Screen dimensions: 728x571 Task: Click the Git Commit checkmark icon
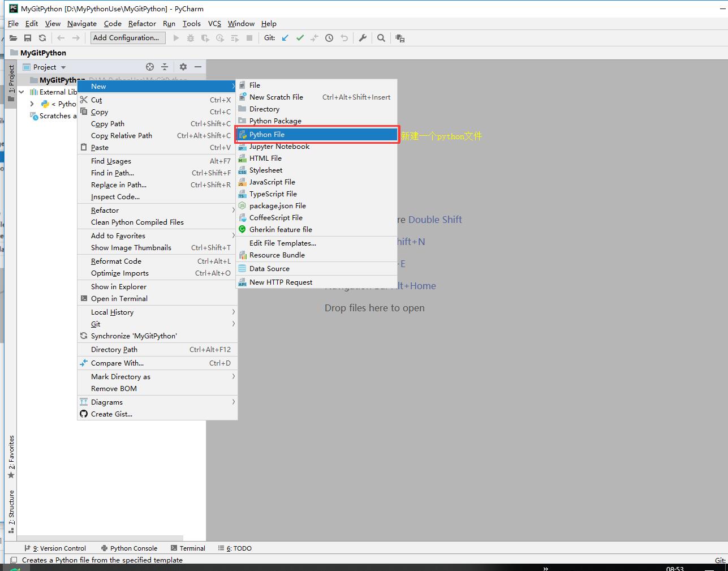(300, 38)
